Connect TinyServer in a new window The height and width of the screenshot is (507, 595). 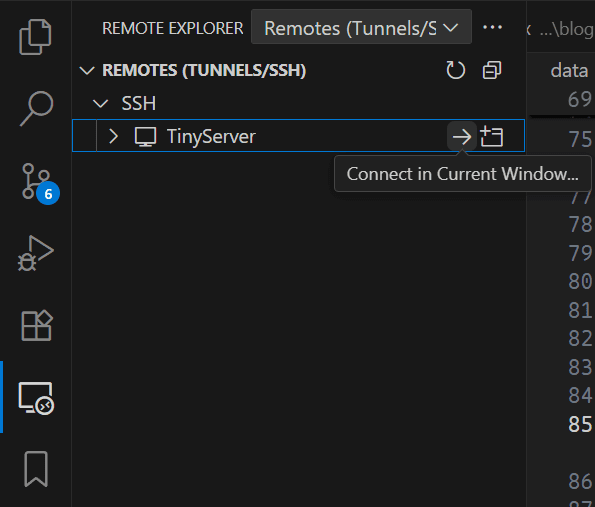(x=492, y=136)
